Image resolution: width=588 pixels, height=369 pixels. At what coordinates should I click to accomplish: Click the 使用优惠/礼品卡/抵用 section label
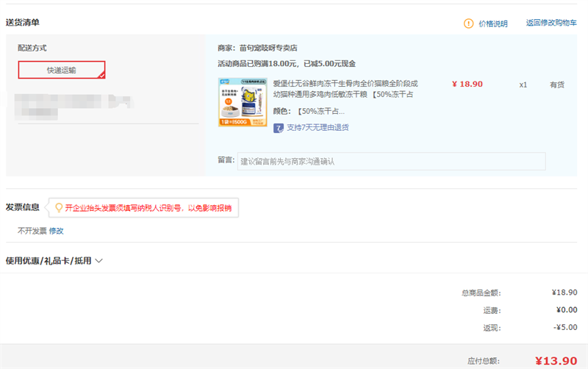click(49, 260)
